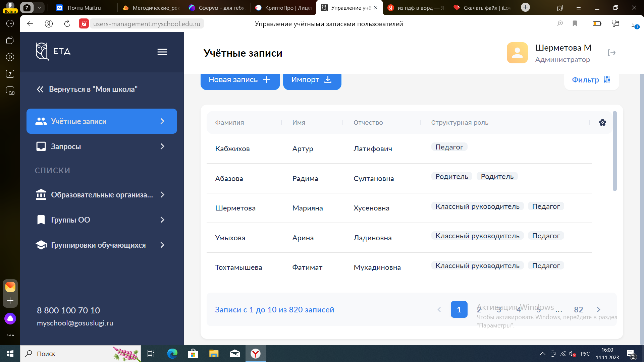Expand Образовательные организации sidebar item
Viewport: 644px width, 362px height.
[x=102, y=195]
